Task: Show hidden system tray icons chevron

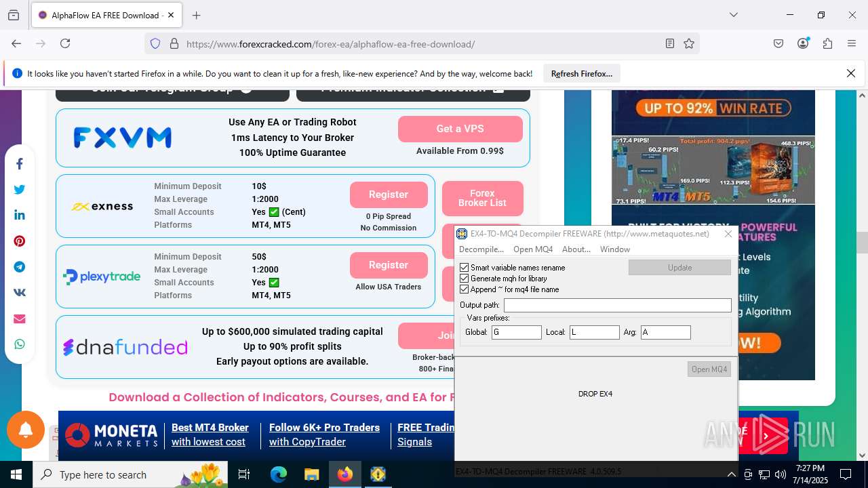Action: (x=732, y=474)
